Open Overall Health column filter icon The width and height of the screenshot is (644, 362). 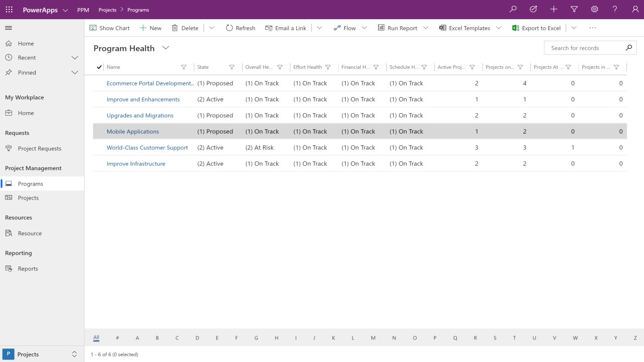tap(280, 67)
